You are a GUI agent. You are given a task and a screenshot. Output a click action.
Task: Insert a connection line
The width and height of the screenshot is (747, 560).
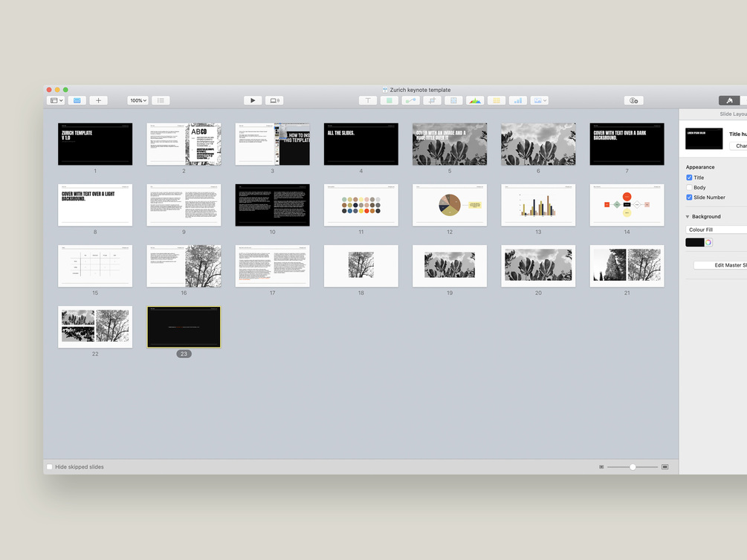click(410, 100)
